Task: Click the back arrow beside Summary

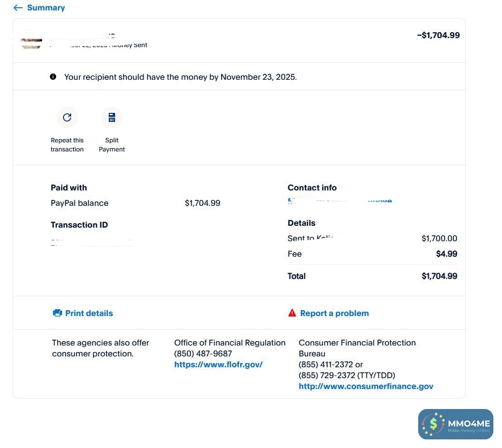Action: 18,8
